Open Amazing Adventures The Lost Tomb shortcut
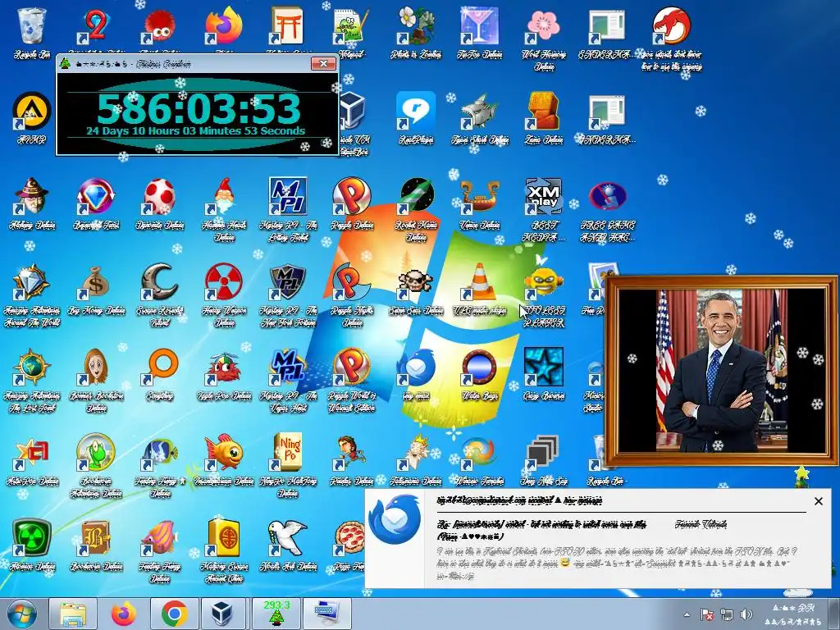The height and width of the screenshot is (630, 840). point(31,367)
